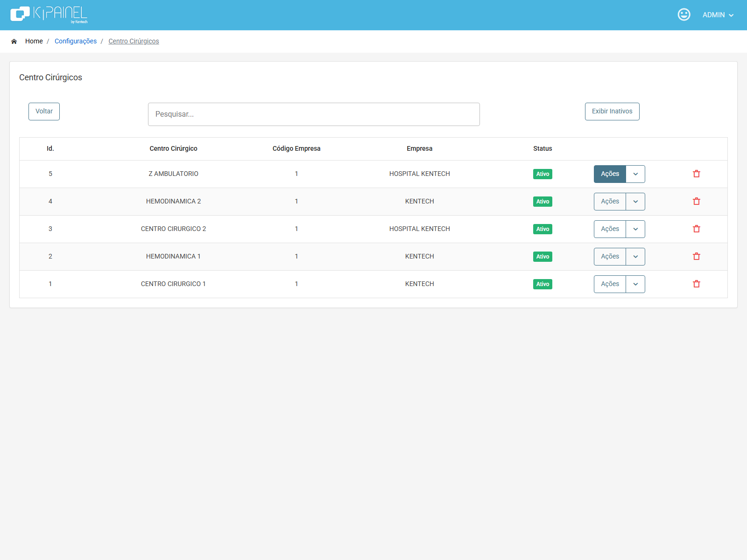This screenshot has height=560, width=747.
Task: Click the Ações button for CENTRO CIRURGICO 1
Action: (x=610, y=284)
